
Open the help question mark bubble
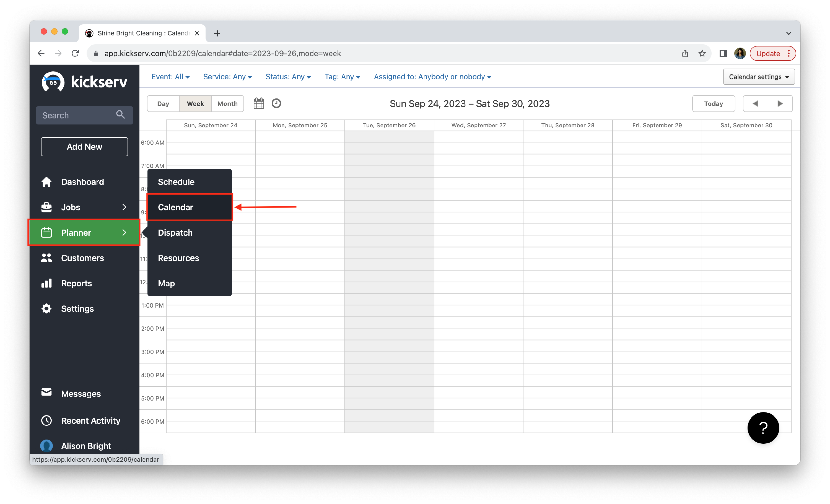pyautogui.click(x=763, y=428)
